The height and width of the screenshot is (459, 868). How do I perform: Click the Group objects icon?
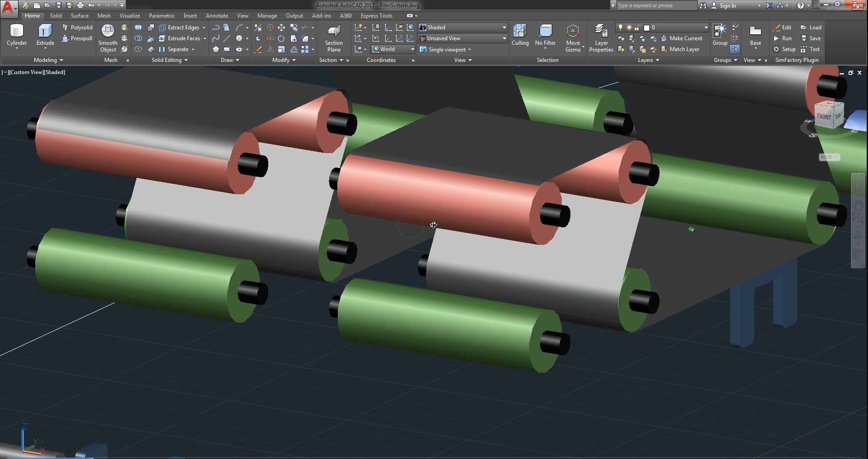coord(719,31)
